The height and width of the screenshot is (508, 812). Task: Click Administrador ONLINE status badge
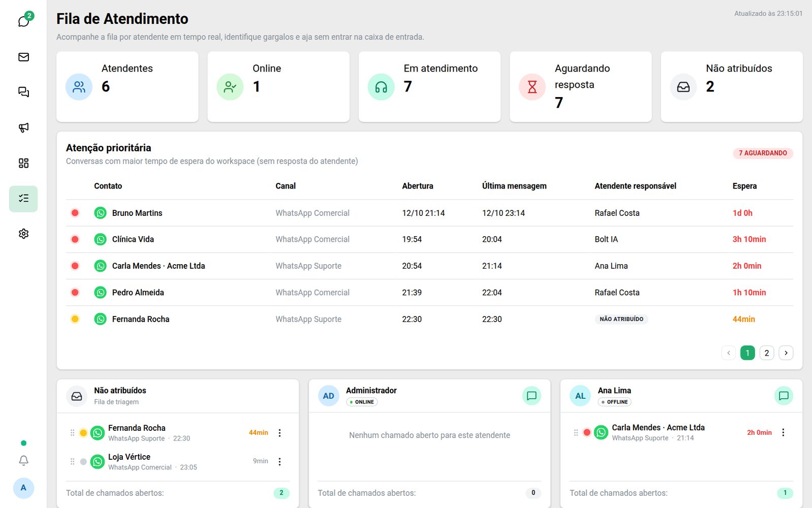(x=362, y=402)
